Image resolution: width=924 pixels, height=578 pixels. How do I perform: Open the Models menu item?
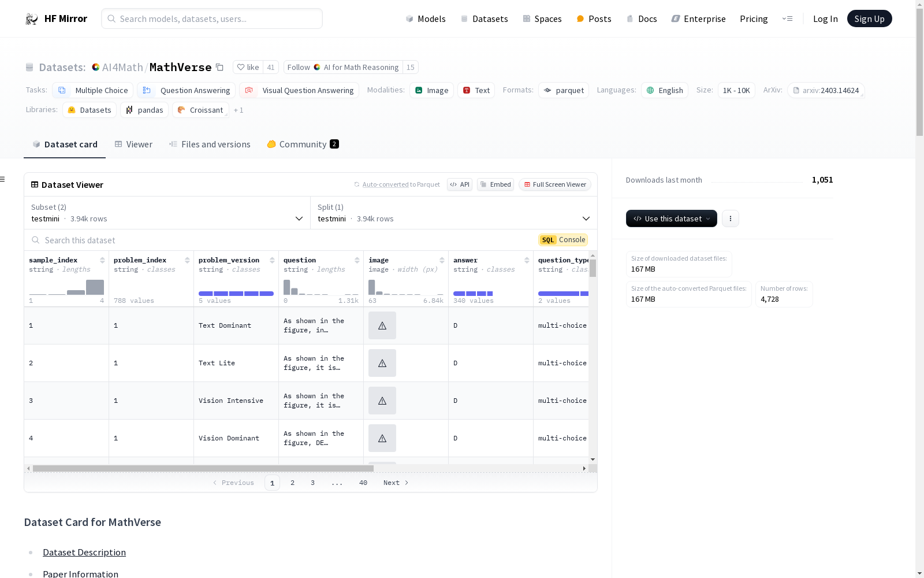(x=426, y=19)
